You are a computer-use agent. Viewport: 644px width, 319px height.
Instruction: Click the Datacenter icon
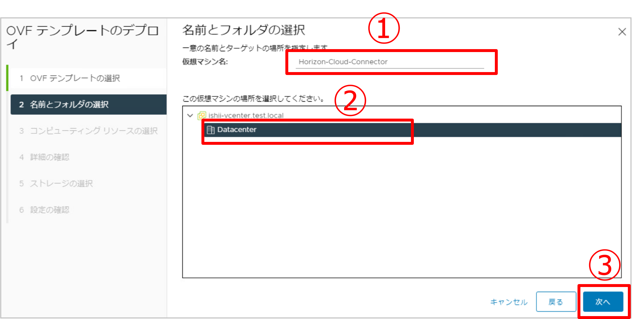coord(210,130)
